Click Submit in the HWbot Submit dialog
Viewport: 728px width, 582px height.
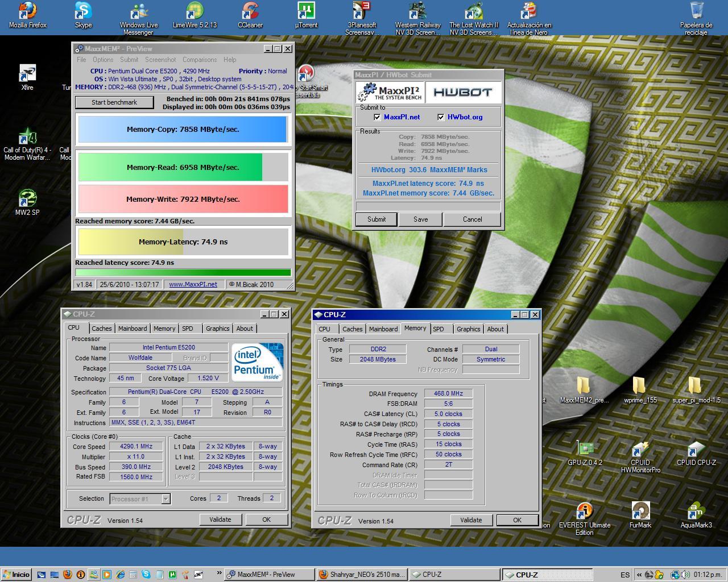376,219
